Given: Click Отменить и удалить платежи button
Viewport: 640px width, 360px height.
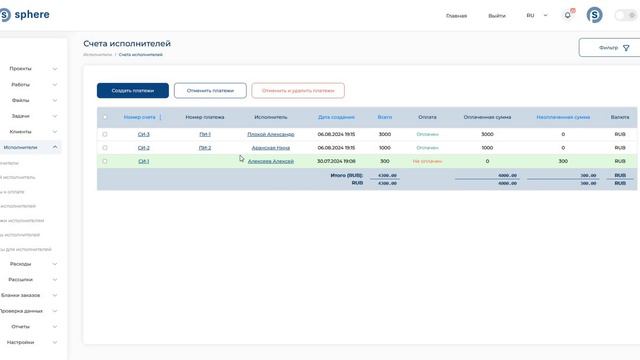Looking at the screenshot, I should pos(298,91).
